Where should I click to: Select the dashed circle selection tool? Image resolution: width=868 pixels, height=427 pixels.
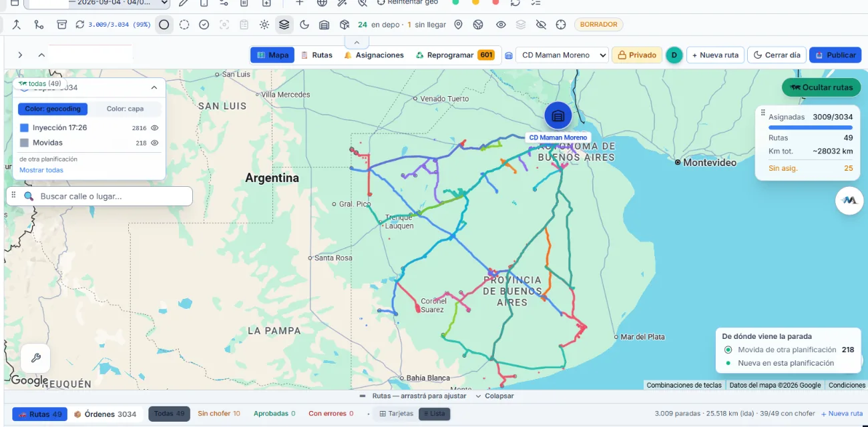(x=184, y=25)
